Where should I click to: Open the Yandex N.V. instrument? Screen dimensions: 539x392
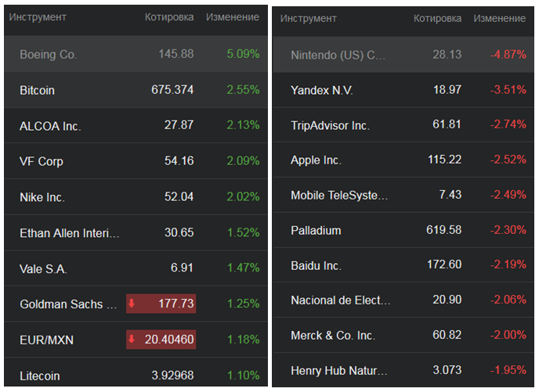(321, 90)
